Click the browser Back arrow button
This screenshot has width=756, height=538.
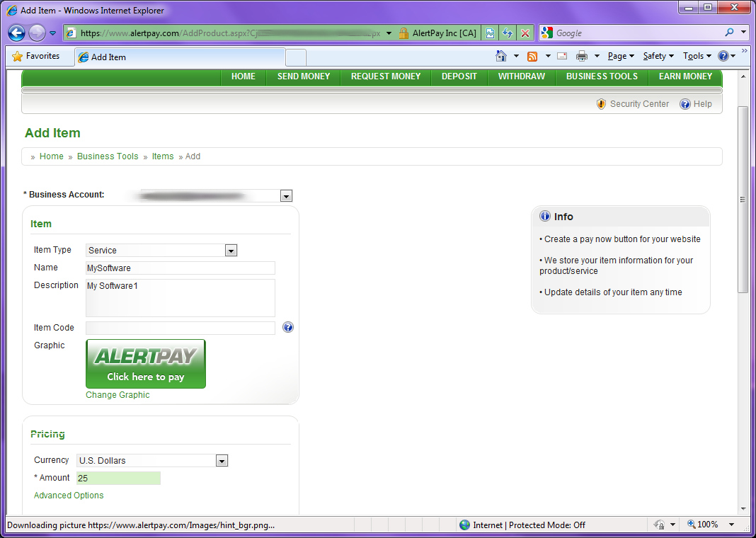point(16,33)
